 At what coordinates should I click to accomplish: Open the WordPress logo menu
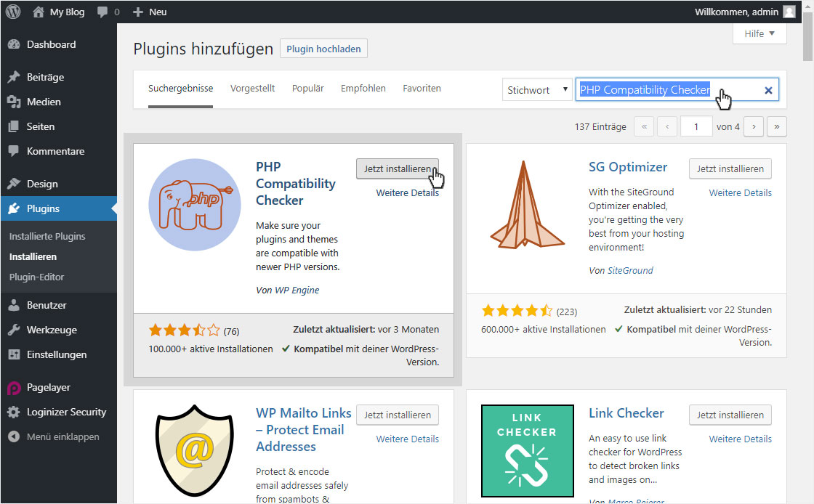click(x=13, y=12)
